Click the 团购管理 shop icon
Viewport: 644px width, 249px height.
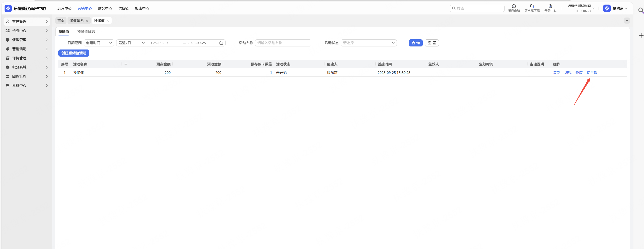point(8,76)
